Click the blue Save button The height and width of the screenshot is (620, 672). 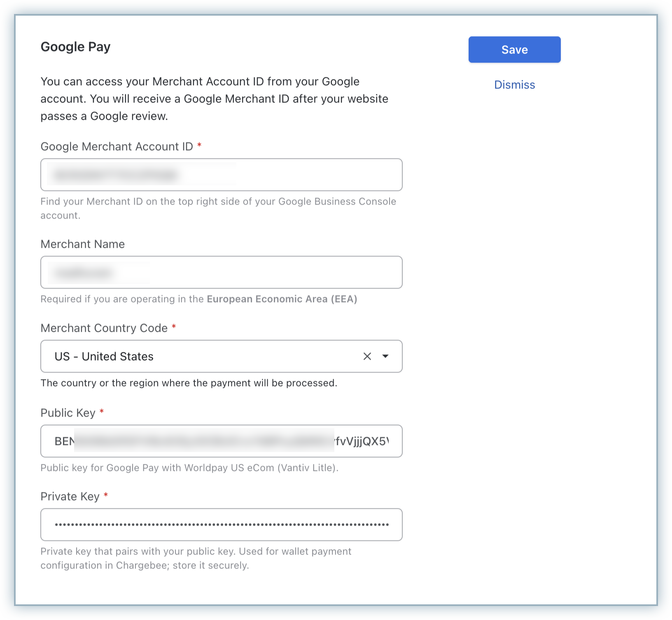[x=514, y=49]
